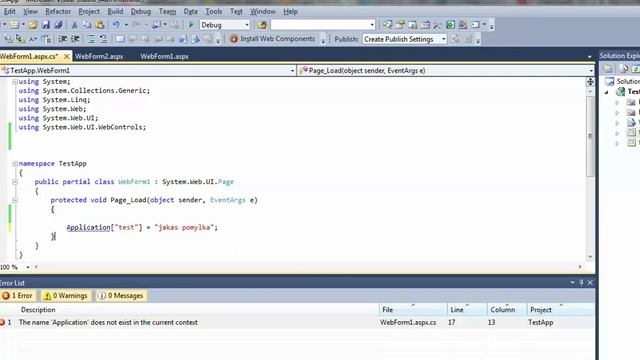Screen dimensions: 640x360
Task: Click the green Start Debugging arrow
Action: pyautogui.click(x=191, y=25)
